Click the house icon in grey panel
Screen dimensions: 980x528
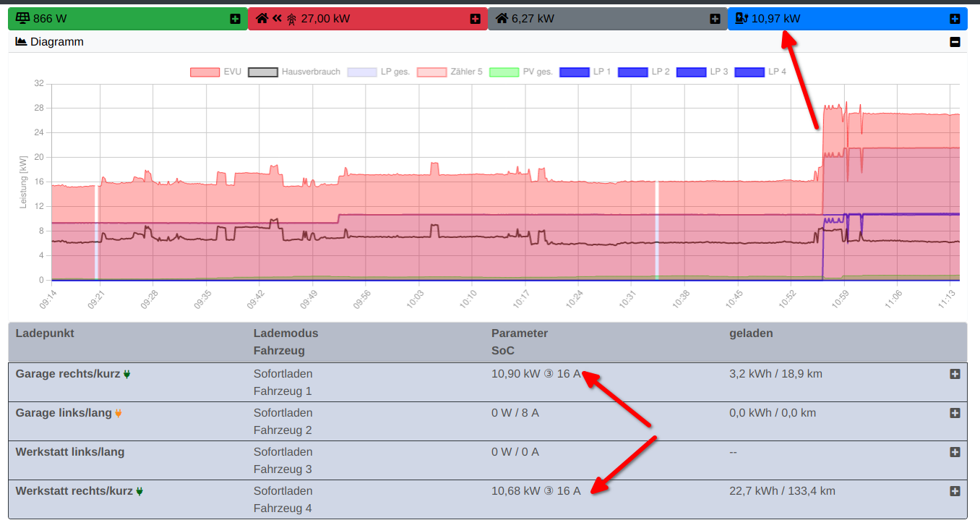(x=502, y=18)
